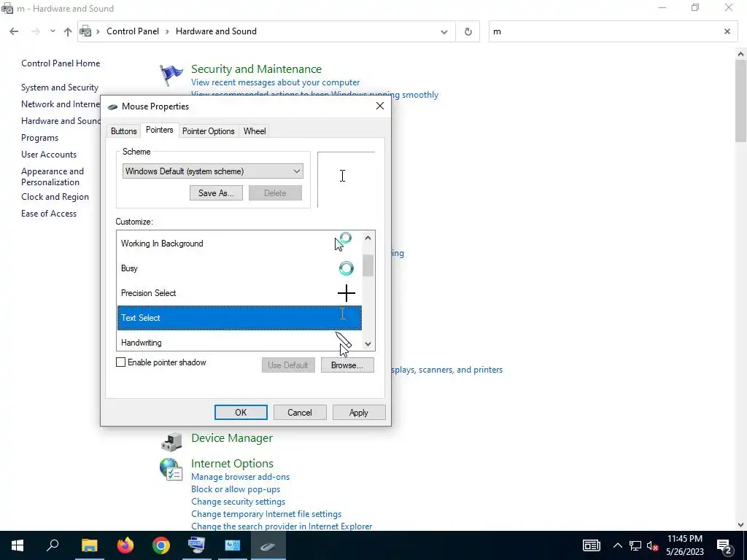Launch Google Chrome from the taskbar
The width and height of the screenshot is (747, 560).
(x=161, y=545)
